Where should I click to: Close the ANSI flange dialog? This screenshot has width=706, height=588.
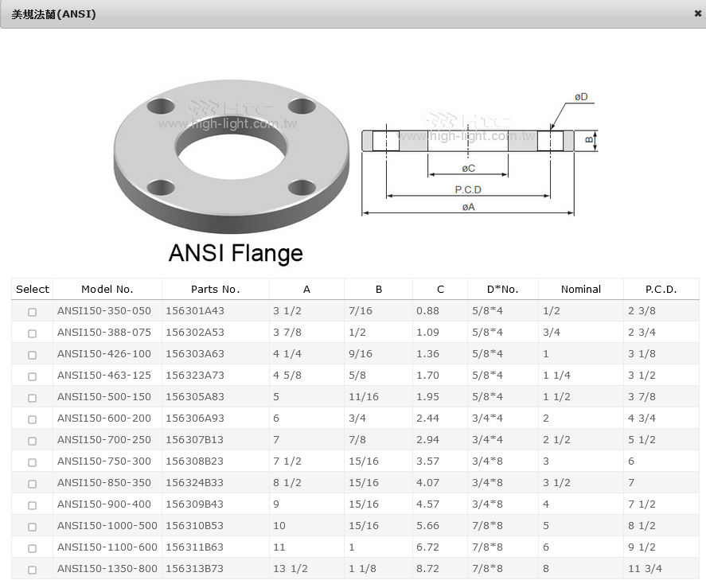click(x=697, y=14)
